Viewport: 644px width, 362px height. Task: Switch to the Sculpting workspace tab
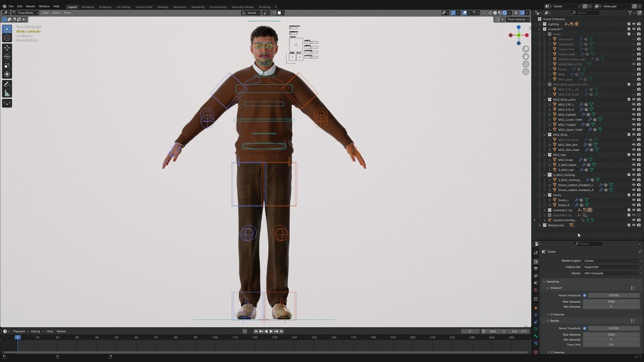coord(105,6)
